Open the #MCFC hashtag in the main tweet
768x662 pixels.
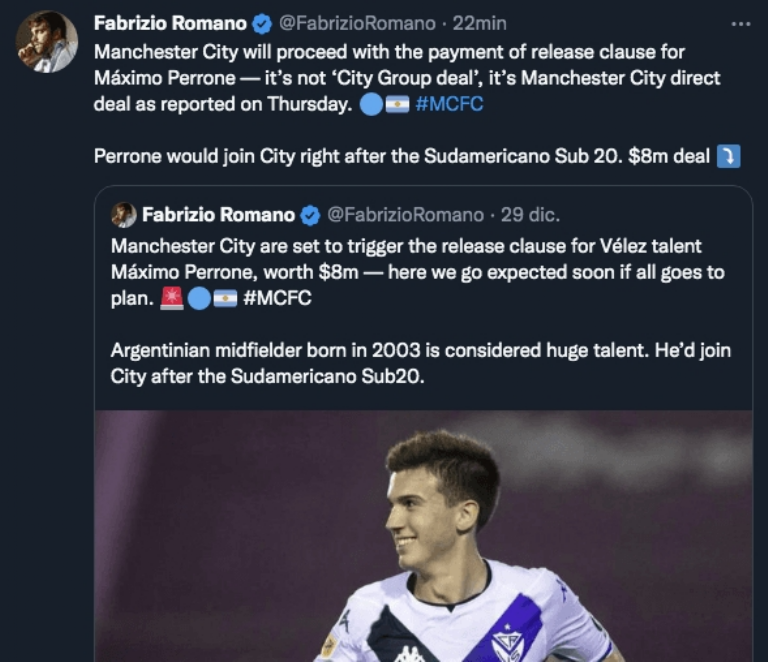coord(449,104)
